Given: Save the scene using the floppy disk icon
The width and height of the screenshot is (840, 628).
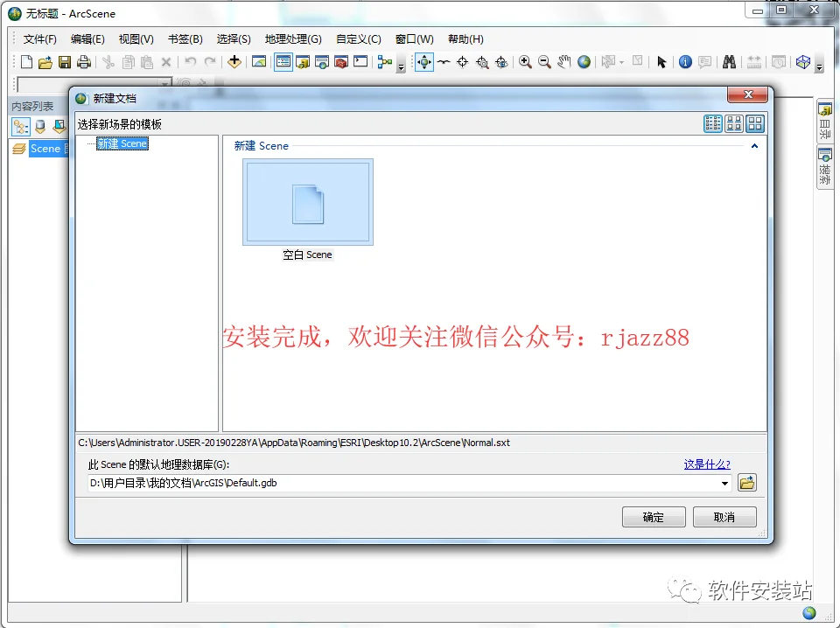Looking at the screenshot, I should [65, 62].
